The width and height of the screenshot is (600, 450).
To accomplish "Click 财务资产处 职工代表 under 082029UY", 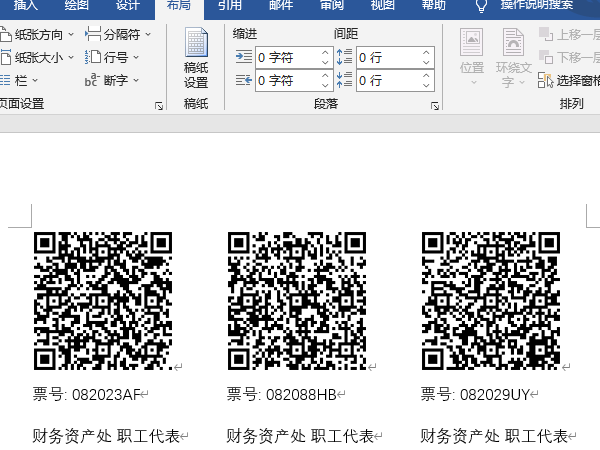I will click(494, 436).
